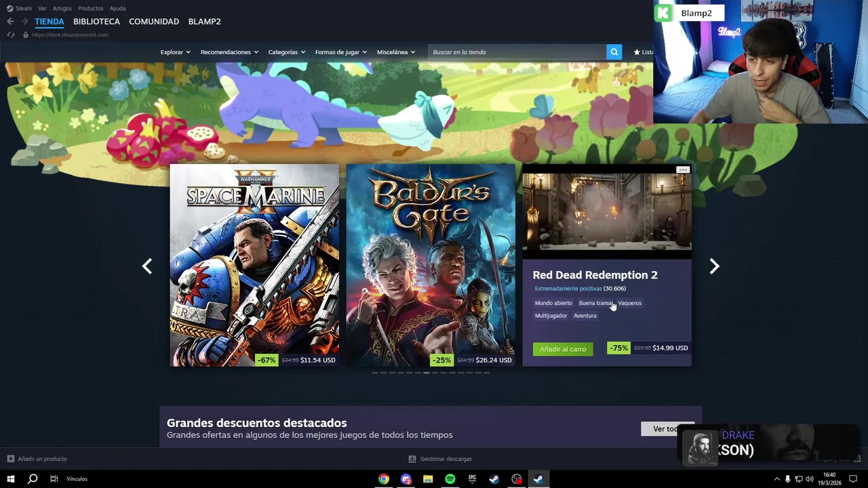Viewport: 868px width, 488px height.
Task: Open the three-dots options on Red Dead card
Action: (x=683, y=169)
